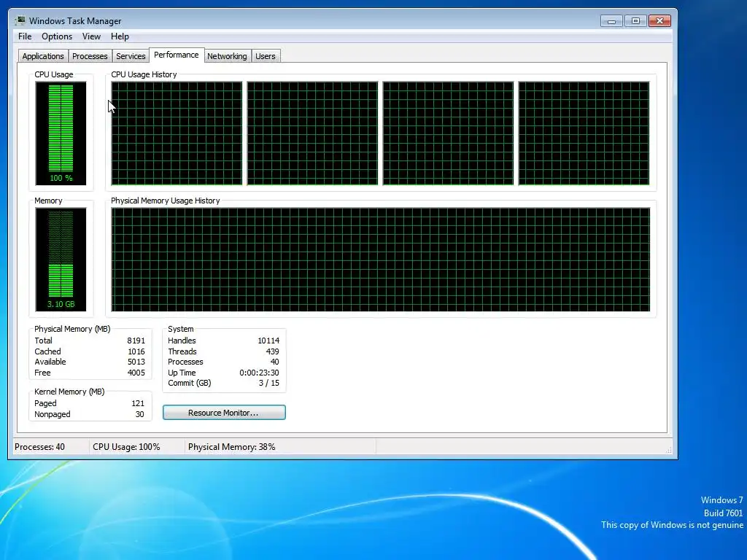Click the Cached memory value 1016
The height and width of the screenshot is (560, 747).
pos(136,351)
